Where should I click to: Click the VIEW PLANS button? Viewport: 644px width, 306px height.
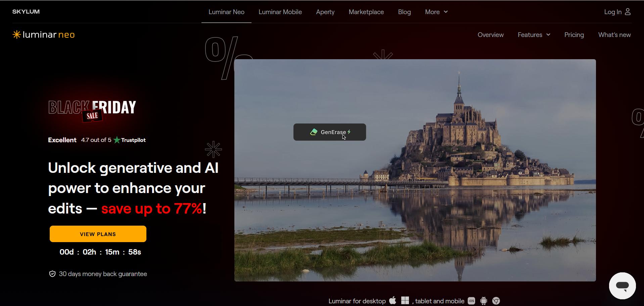(98, 233)
